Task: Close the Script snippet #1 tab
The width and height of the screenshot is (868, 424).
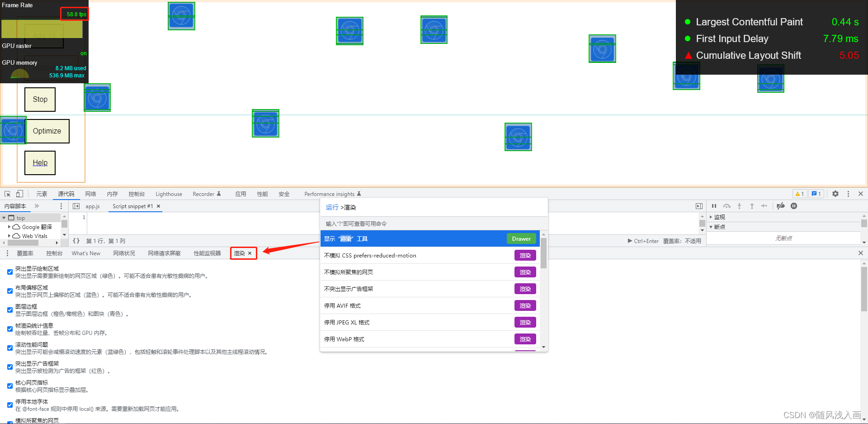Action: (159, 206)
